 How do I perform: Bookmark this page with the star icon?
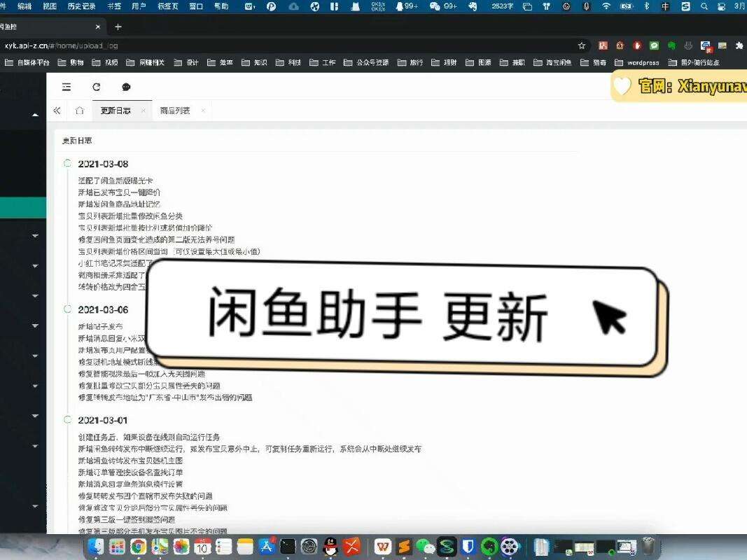click(x=582, y=45)
